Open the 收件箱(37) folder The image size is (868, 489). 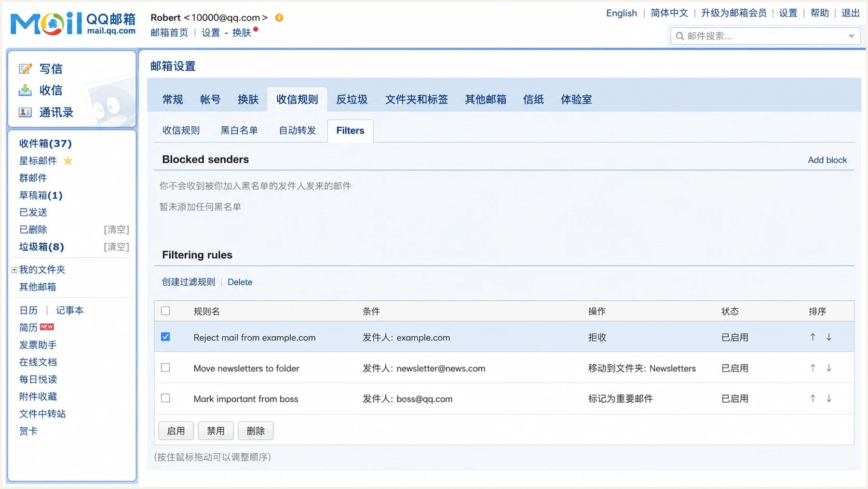46,143
